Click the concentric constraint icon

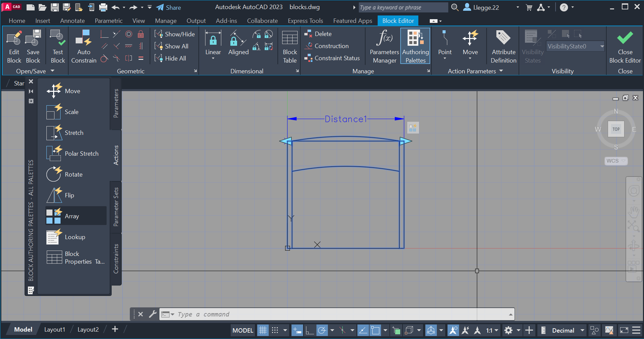pyautogui.click(x=128, y=34)
